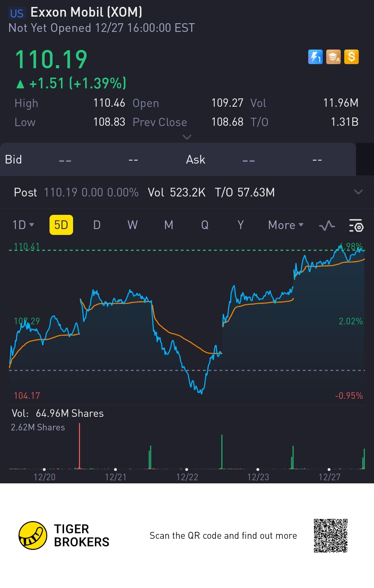Tap the yellow dollar sign icon
The image size is (374, 588).
tap(351, 57)
